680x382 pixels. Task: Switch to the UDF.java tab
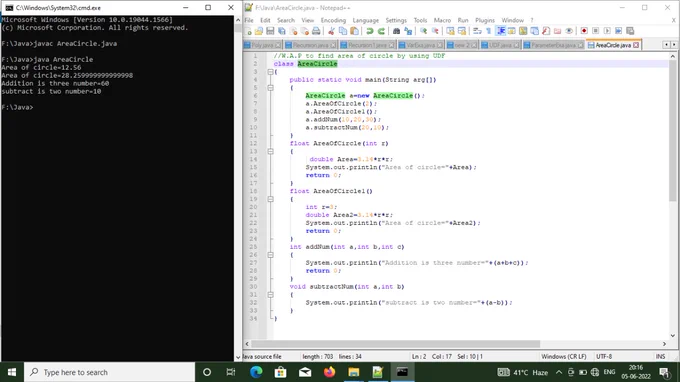coord(500,45)
